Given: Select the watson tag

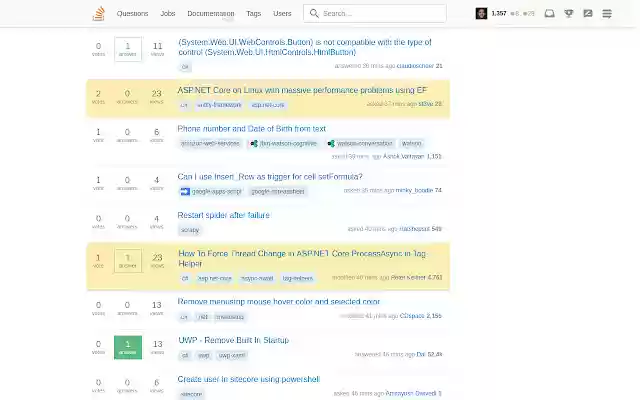Looking at the screenshot, I should pos(411,143).
